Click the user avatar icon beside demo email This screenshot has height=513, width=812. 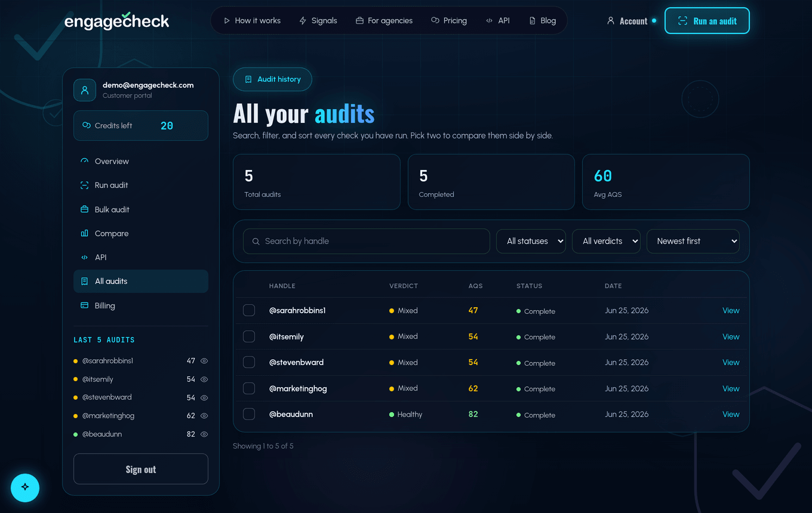coord(85,90)
